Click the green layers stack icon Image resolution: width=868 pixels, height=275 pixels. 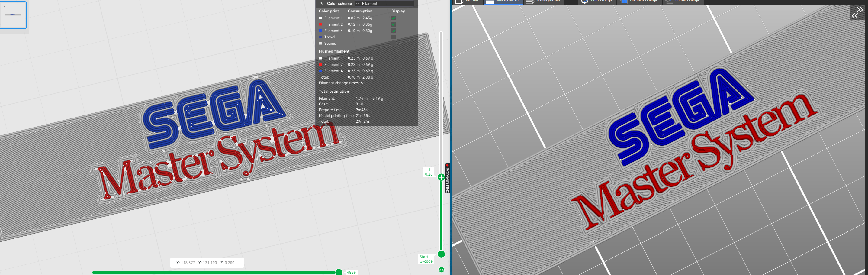click(442, 270)
